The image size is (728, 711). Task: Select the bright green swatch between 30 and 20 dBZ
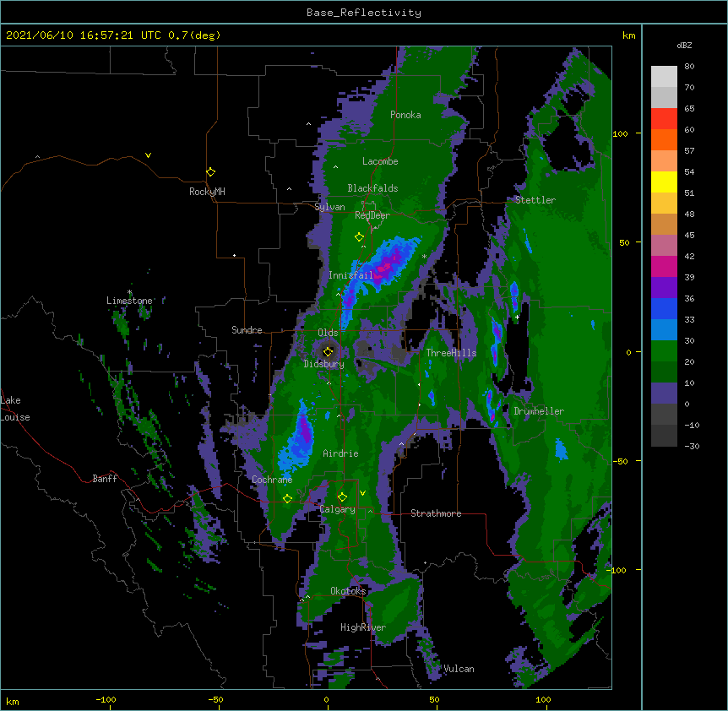(x=664, y=351)
